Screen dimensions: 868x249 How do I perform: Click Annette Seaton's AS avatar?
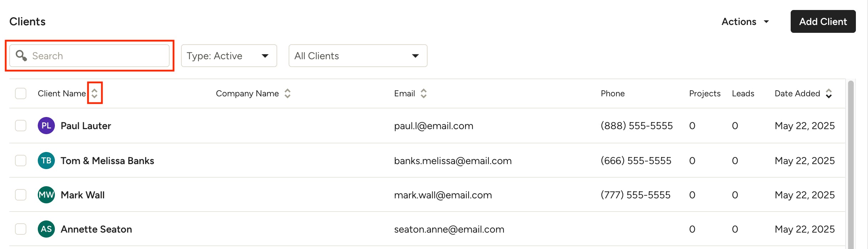(x=46, y=229)
